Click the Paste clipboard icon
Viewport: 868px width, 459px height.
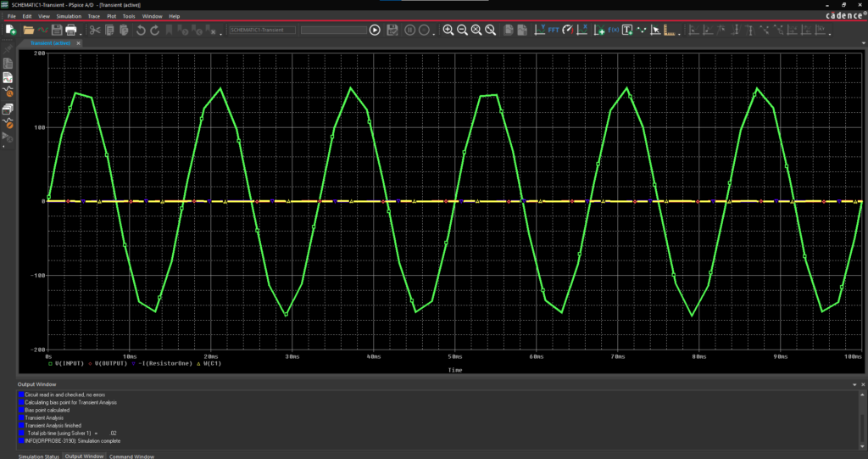[124, 30]
